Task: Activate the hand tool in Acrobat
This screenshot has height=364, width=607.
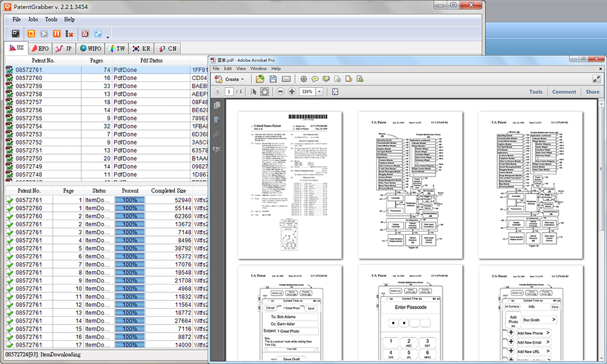Action: click(x=265, y=92)
